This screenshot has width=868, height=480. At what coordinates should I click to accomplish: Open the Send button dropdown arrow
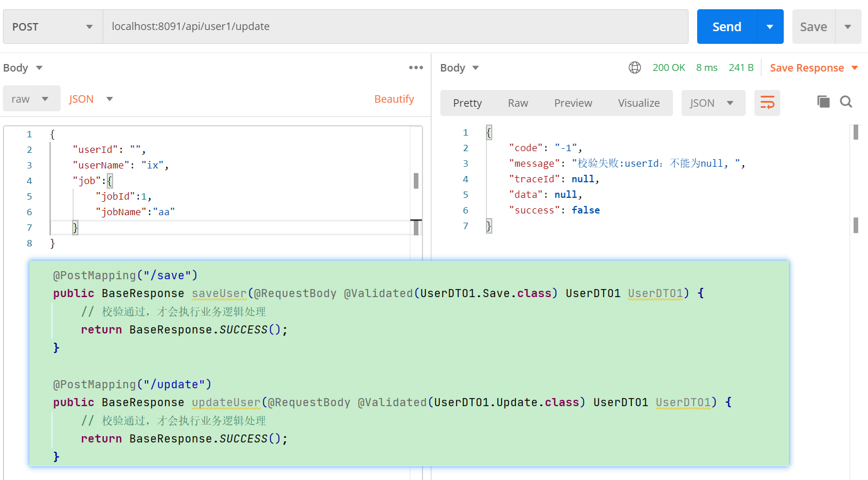(x=770, y=27)
